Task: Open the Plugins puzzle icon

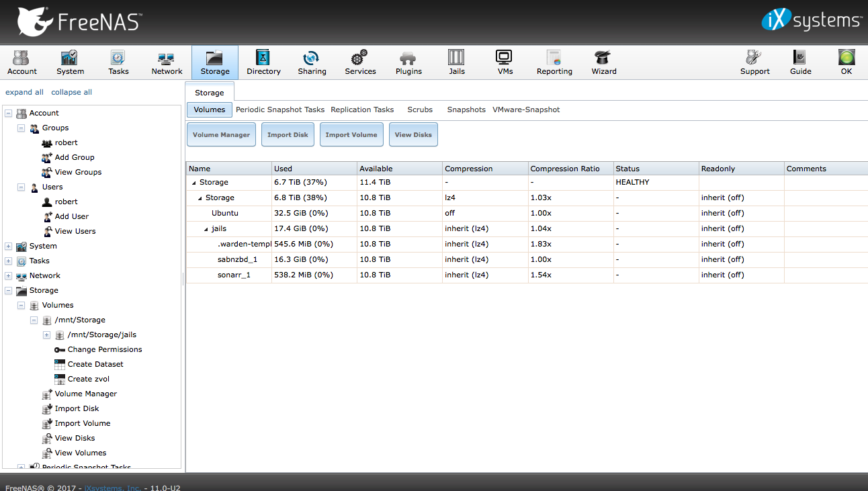Action: tap(408, 58)
